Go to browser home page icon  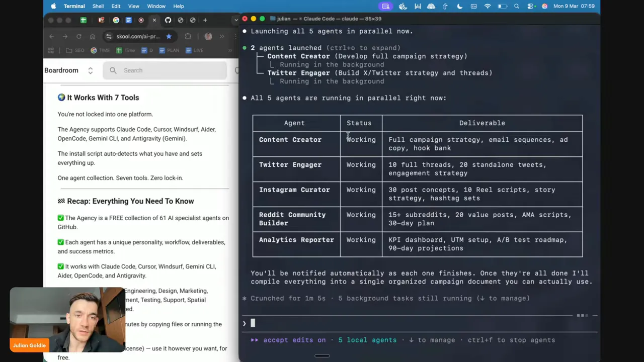coord(93,36)
